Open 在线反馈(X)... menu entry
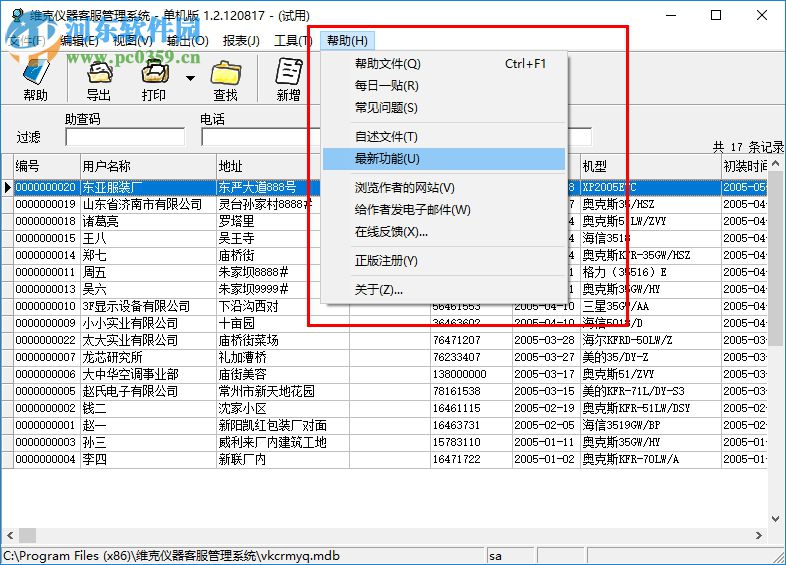786x565 pixels. click(444, 232)
